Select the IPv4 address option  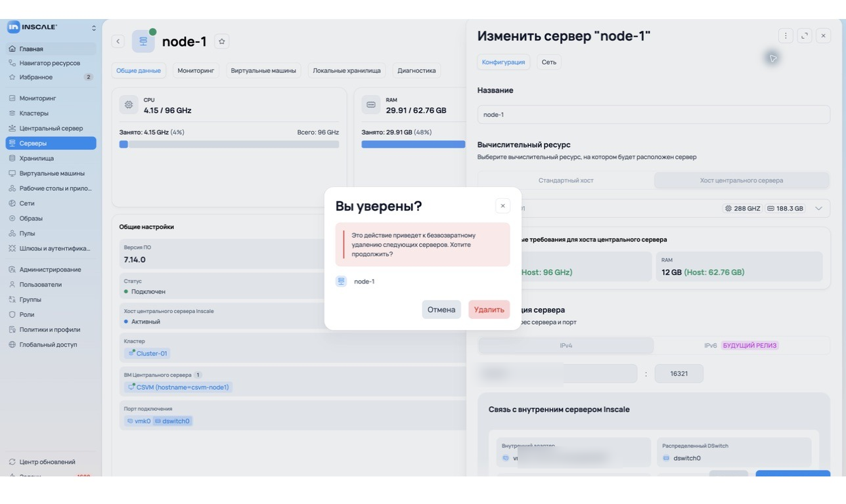coord(566,345)
